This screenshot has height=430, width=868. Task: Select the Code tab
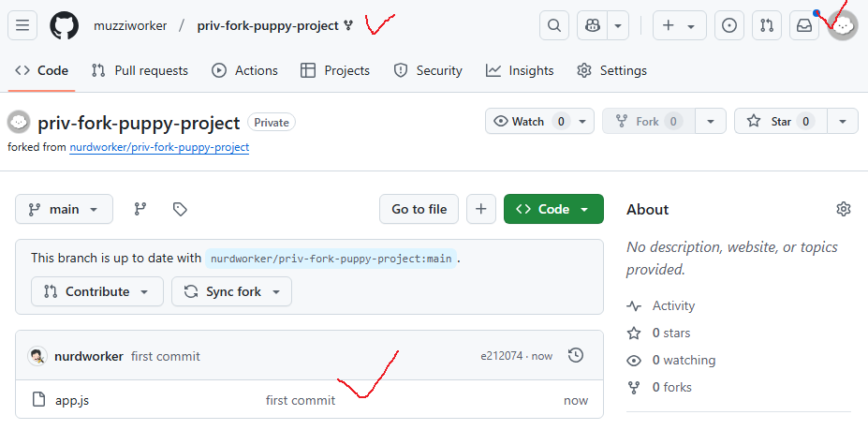coord(41,70)
